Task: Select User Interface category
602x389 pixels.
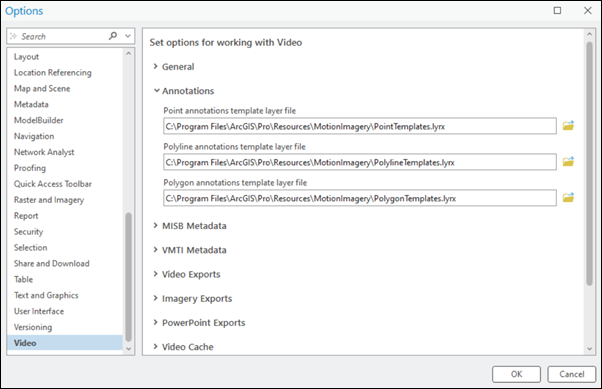Action: [65, 311]
